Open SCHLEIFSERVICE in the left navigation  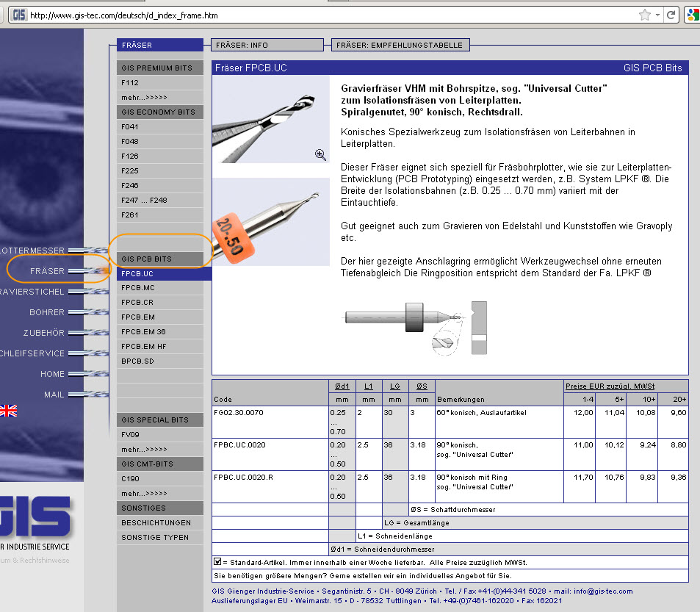[32, 353]
